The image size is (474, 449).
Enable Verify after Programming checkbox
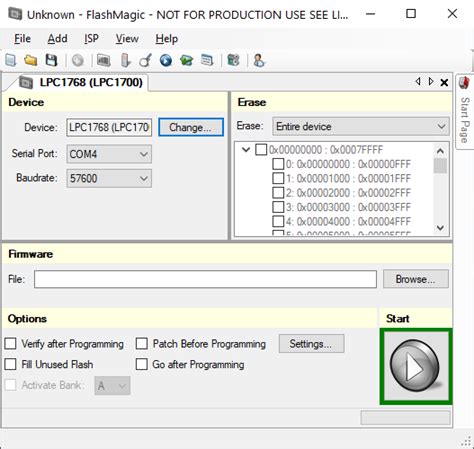[10, 343]
